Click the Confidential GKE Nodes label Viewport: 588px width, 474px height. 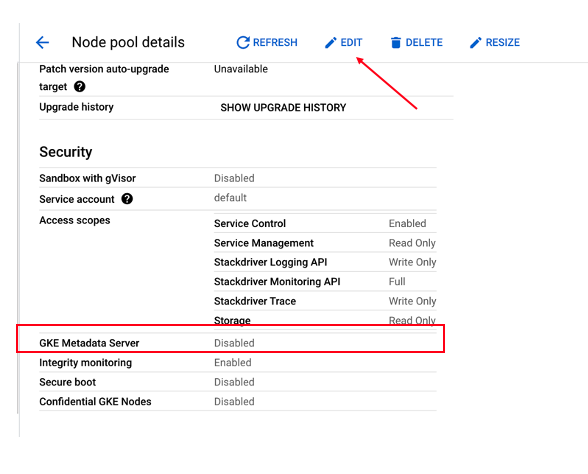[x=95, y=402]
